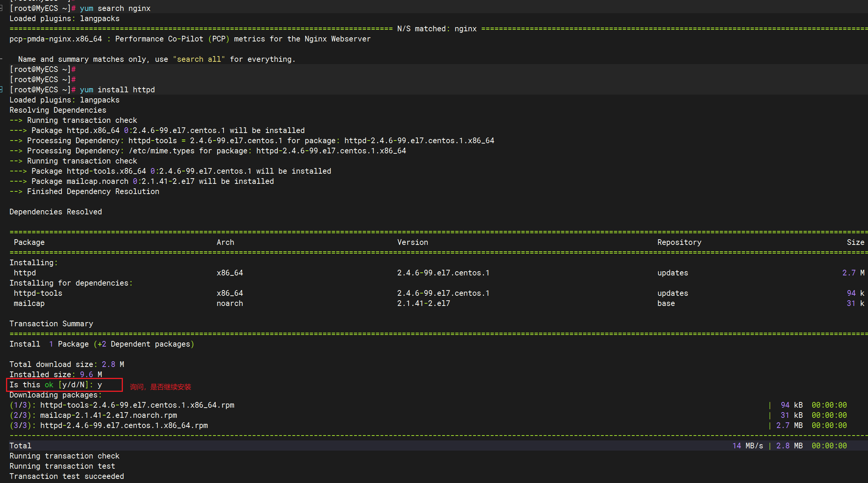Click the Size column header
Image resolution: width=868 pixels, height=483 pixels.
[855, 242]
